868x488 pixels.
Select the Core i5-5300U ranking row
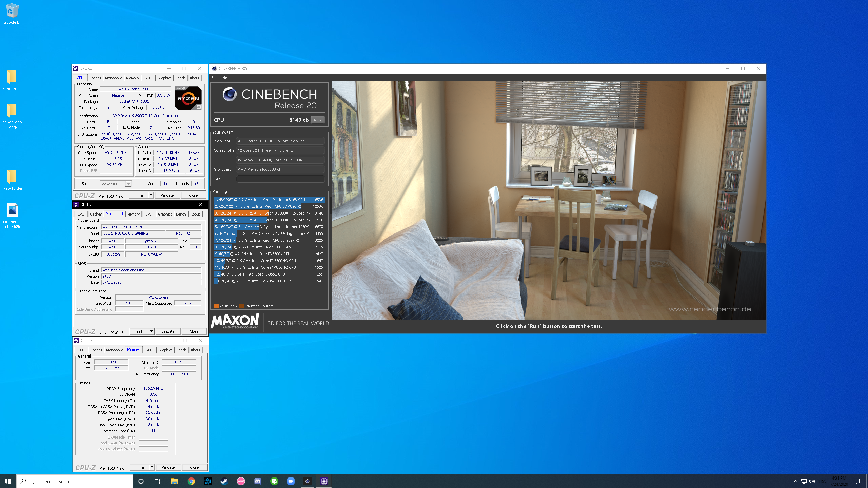click(x=269, y=281)
